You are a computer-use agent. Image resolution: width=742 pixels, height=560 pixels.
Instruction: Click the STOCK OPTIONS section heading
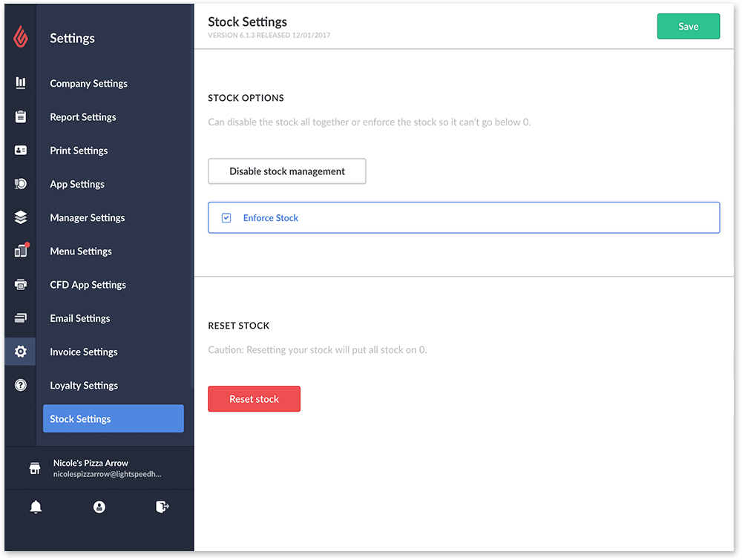point(246,98)
